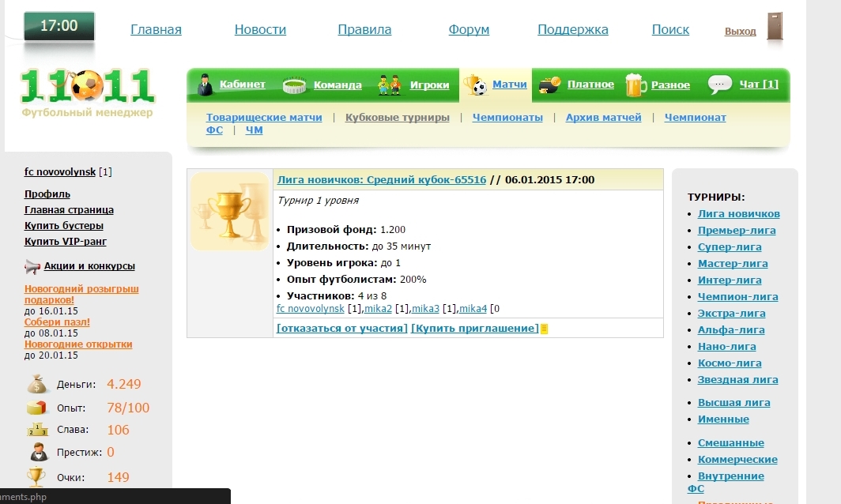
Task: Open the Новости link in top navigation
Action: (260, 30)
